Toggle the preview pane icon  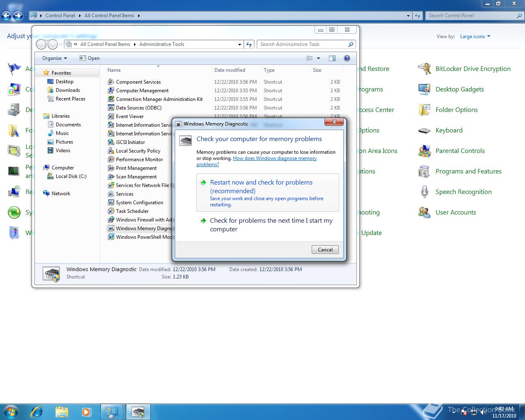point(332,58)
